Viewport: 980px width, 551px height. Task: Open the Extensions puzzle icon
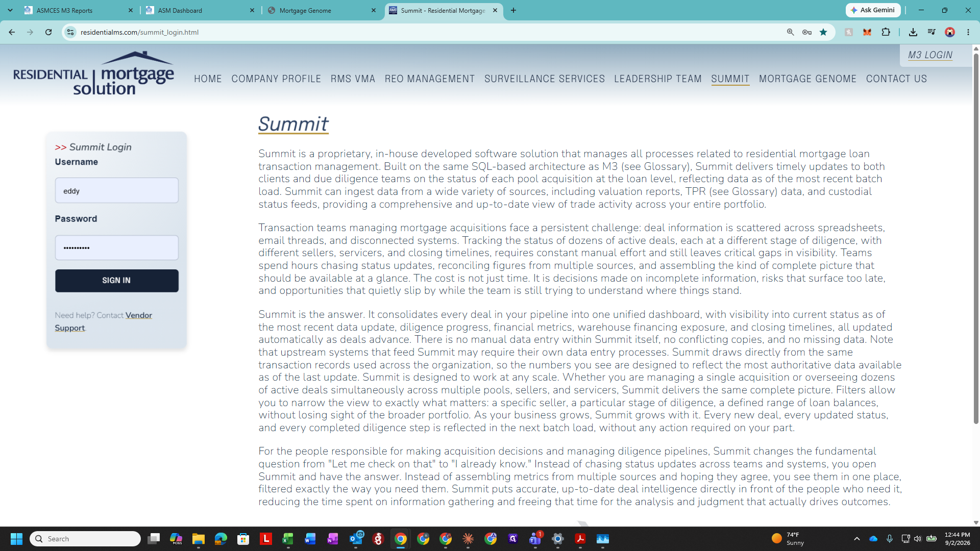[886, 32]
